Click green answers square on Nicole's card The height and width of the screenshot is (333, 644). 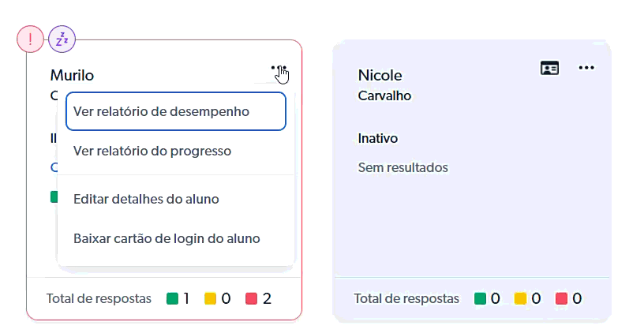click(x=480, y=299)
